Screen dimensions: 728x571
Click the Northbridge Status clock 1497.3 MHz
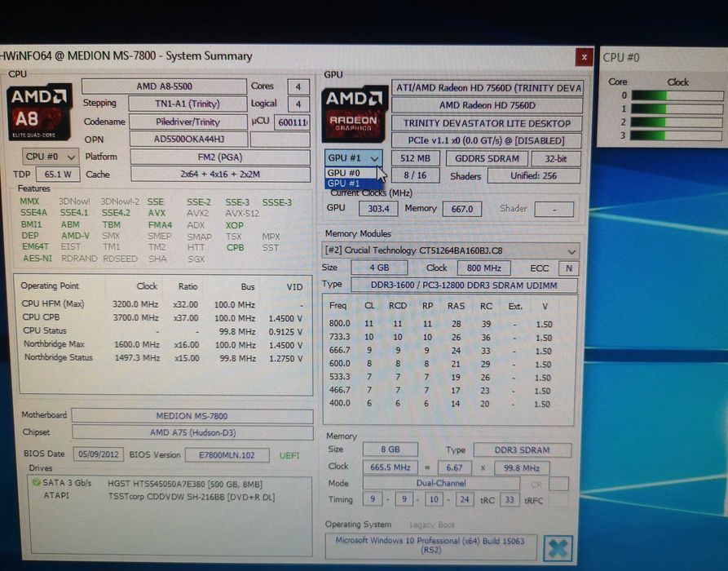tap(138, 358)
